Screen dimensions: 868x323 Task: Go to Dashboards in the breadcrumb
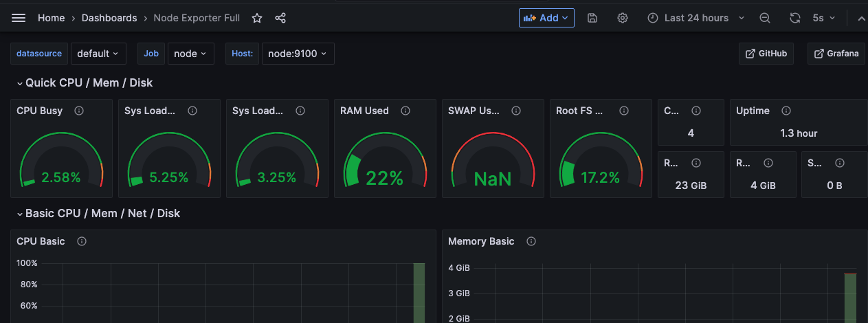[109, 18]
